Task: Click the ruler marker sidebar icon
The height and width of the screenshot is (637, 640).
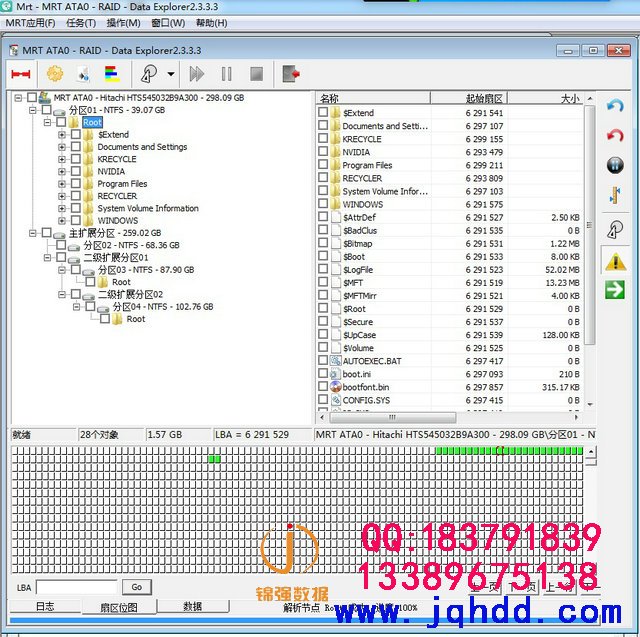Action: [615, 195]
